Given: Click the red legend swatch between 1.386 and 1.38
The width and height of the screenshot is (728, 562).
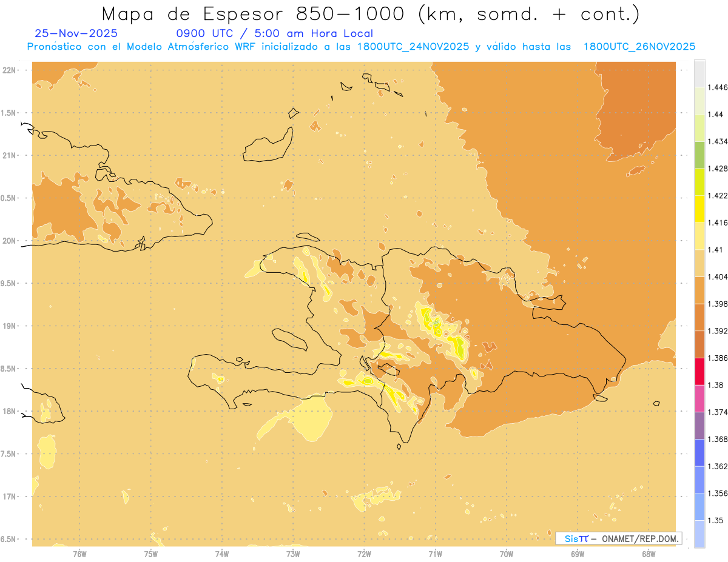Looking at the screenshot, I should (x=699, y=372).
